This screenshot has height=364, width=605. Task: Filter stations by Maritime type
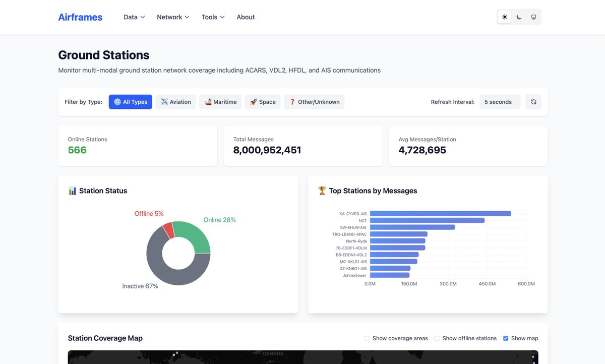click(x=220, y=102)
